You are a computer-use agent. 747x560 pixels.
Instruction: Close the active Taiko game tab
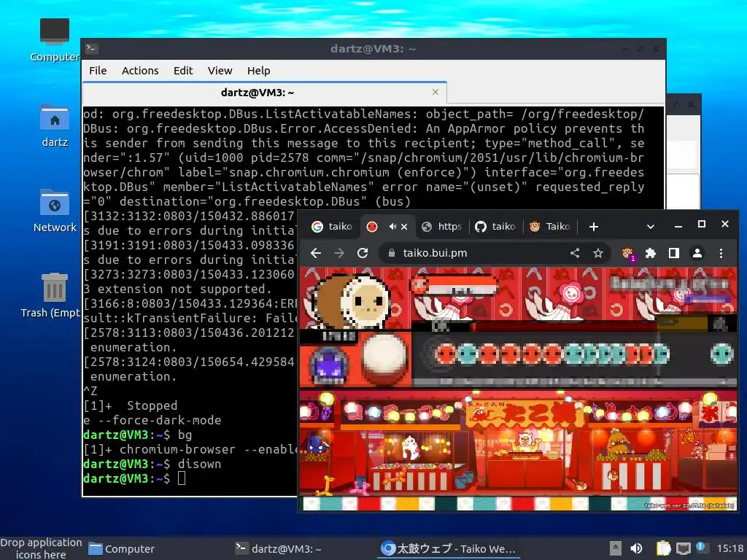tap(404, 227)
